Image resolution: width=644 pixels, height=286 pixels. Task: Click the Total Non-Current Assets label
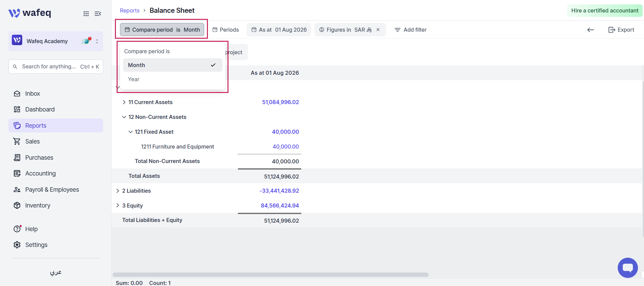167,161
